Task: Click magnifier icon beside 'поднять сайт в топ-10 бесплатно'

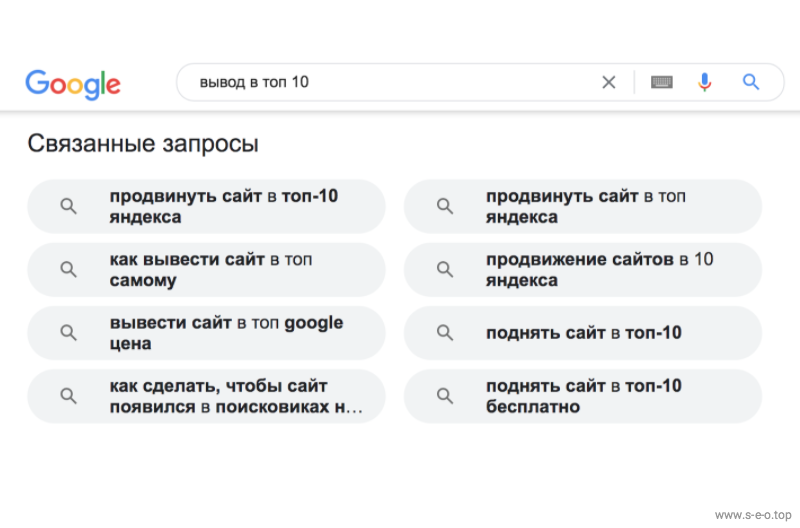Action: coord(445,396)
